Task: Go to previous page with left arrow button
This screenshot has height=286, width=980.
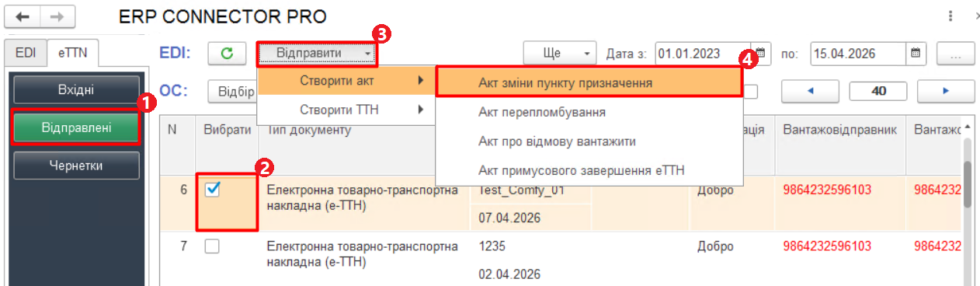Action: 811,91
